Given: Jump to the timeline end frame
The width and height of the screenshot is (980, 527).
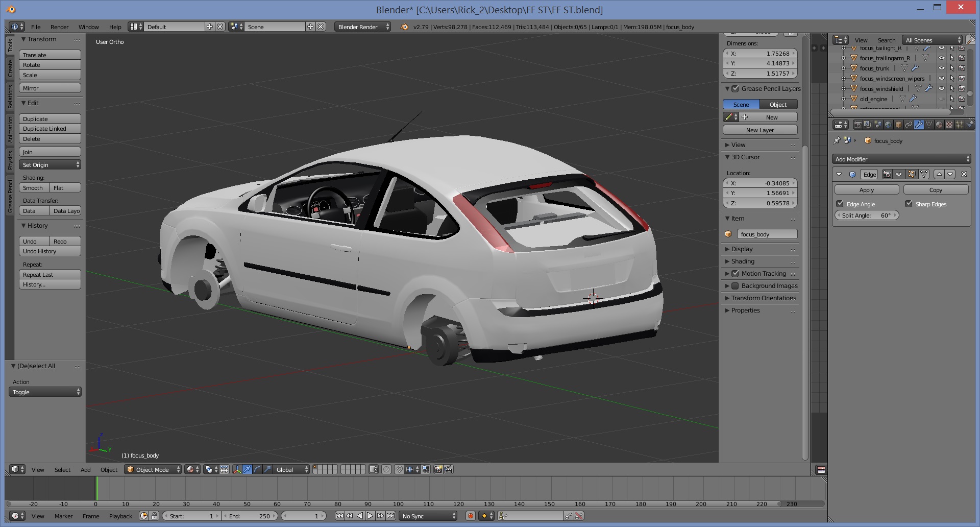Looking at the screenshot, I should click(390, 516).
